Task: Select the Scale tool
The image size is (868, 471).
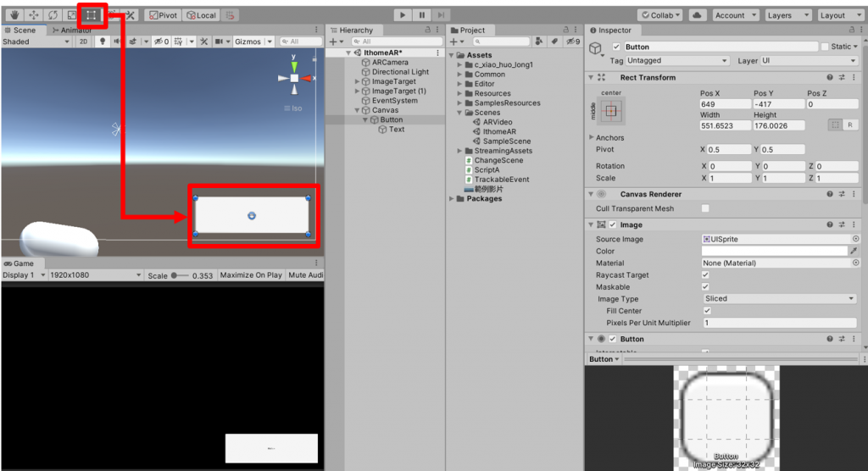Action: pos(72,15)
